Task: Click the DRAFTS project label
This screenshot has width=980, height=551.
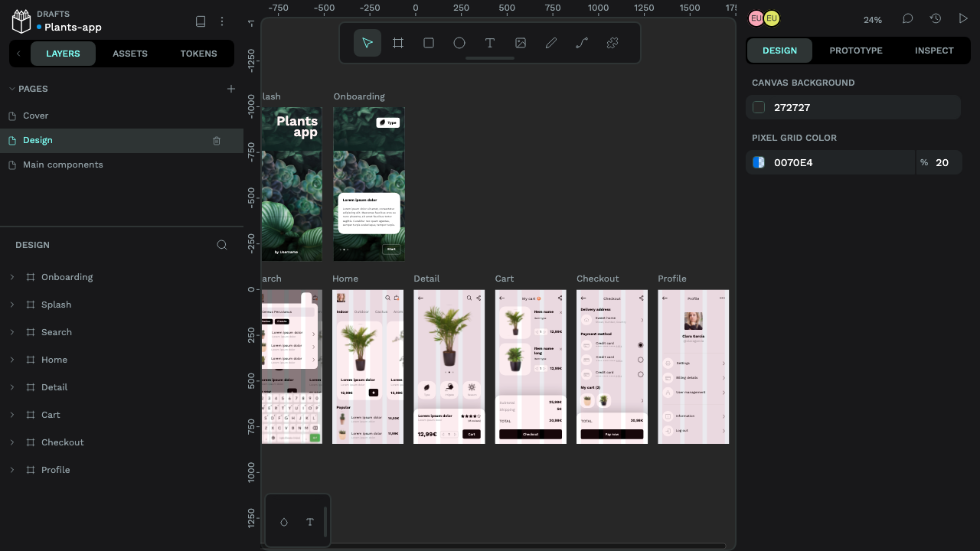Action: tap(53, 14)
